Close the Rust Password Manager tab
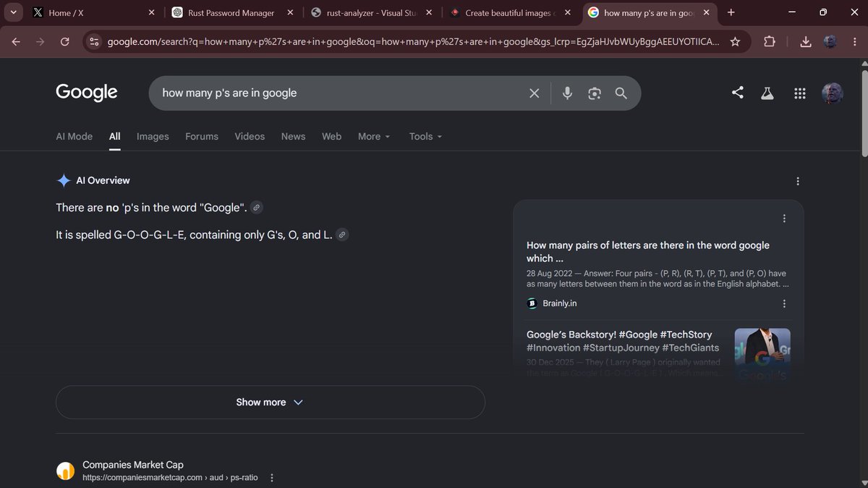 (290, 12)
